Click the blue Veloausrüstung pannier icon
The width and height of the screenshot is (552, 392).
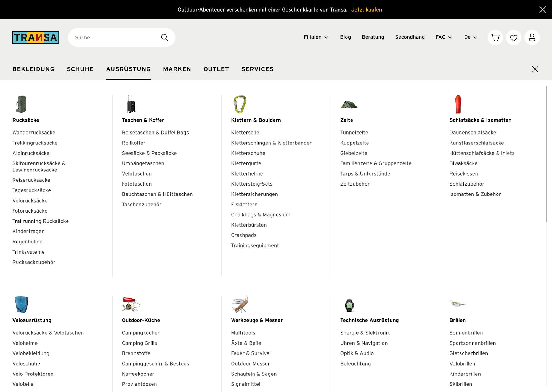click(22, 304)
